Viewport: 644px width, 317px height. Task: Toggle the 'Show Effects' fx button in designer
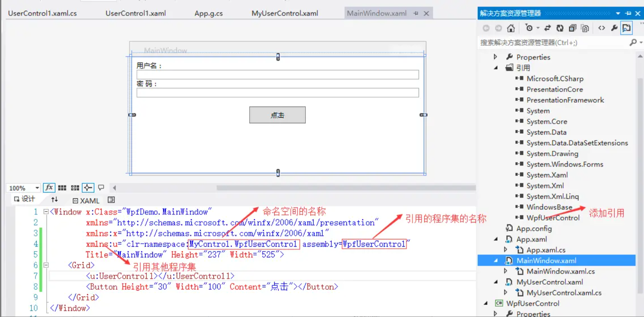point(49,187)
